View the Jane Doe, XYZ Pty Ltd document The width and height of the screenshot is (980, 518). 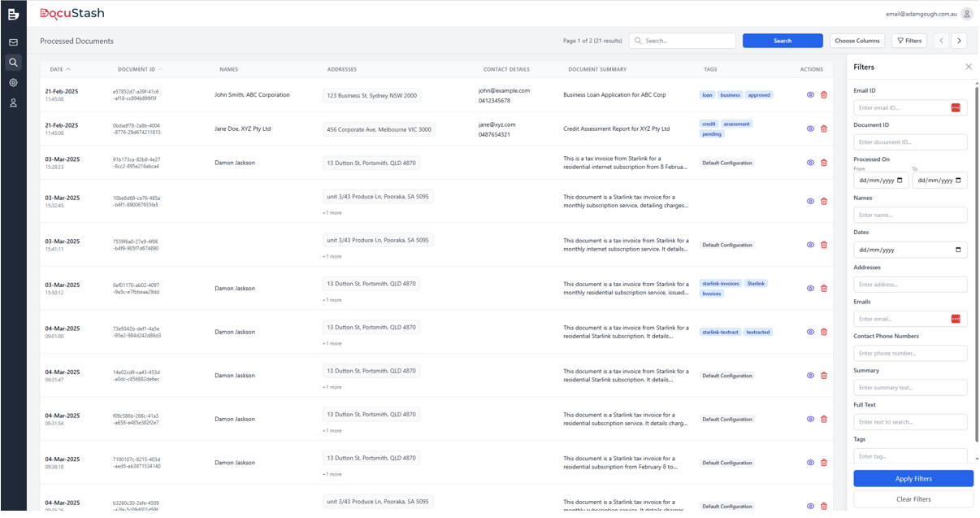(810, 128)
